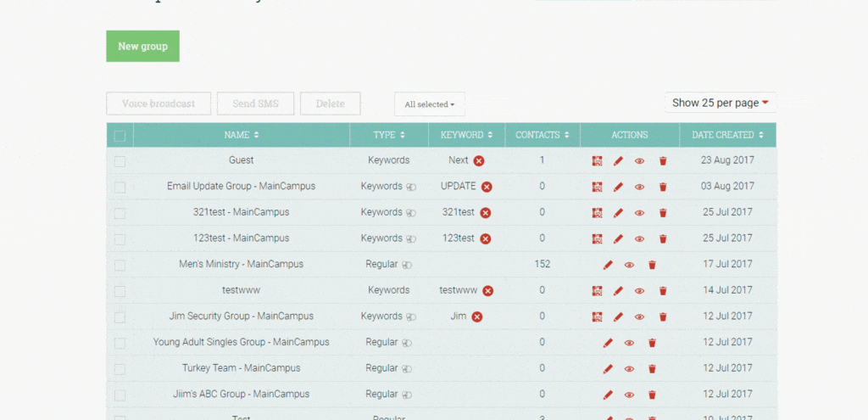Image resolution: width=868 pixels, height=420 pixels.
Task: Click the Voice broadcast button
Action: tap(159, 104)
